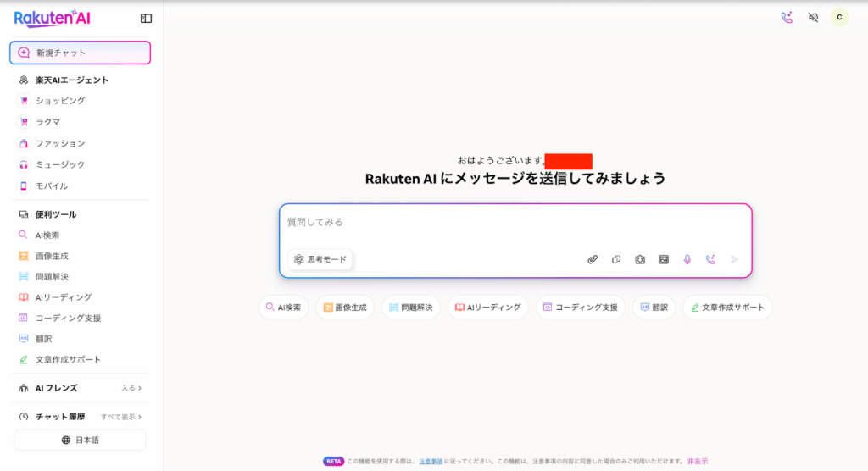
Task: Hide the notice via 非表示 link
Action: tap(698, 461)
